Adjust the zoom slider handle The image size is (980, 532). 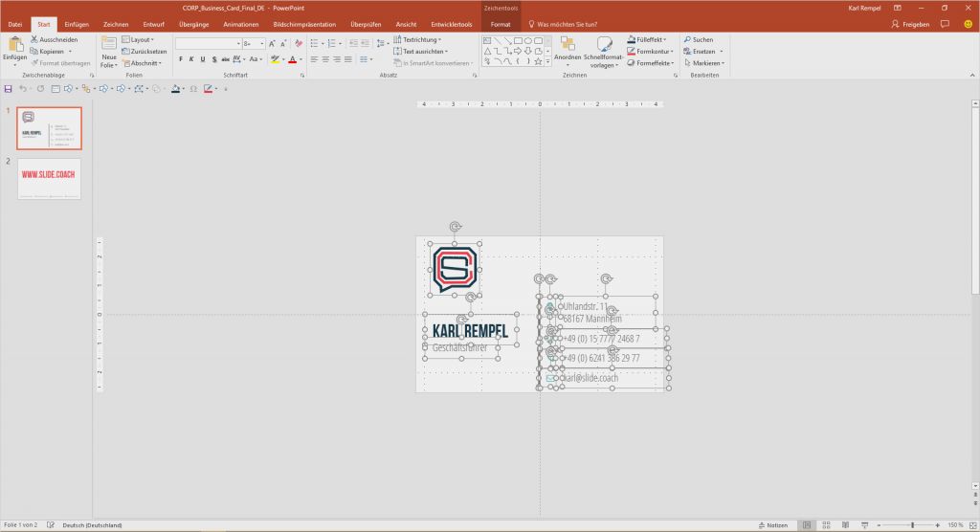point(911,525)
